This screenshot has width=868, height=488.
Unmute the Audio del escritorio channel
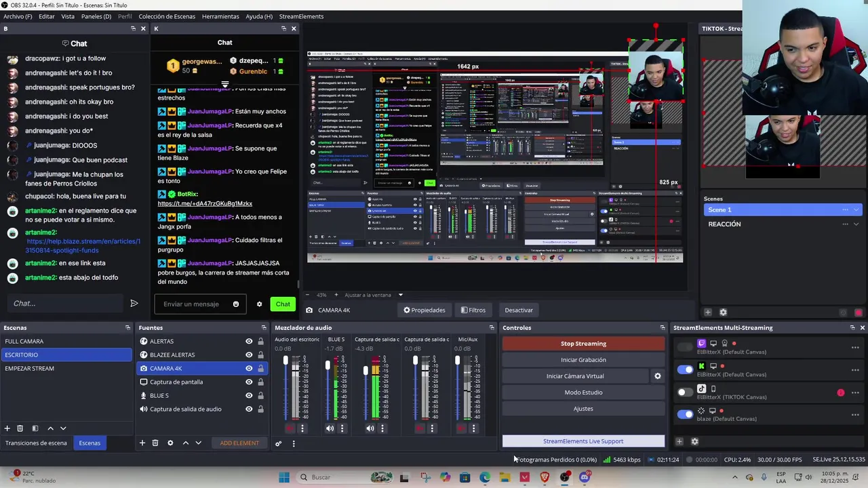(x=290, y=428)
